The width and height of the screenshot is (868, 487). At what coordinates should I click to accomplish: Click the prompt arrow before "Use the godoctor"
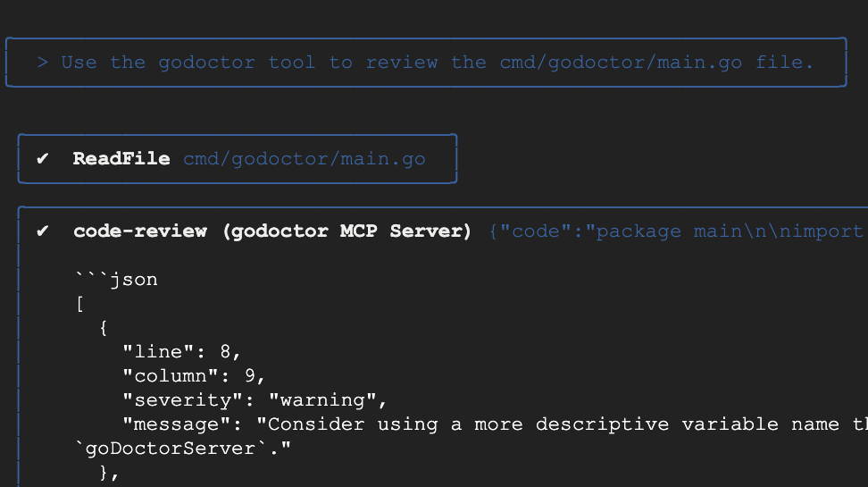tap(42, 63)
